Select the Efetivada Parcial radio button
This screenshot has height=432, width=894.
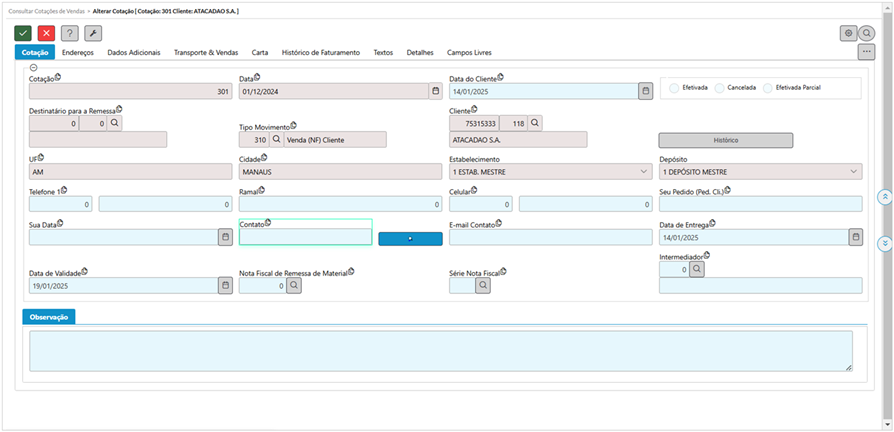(x=768, y=88)
